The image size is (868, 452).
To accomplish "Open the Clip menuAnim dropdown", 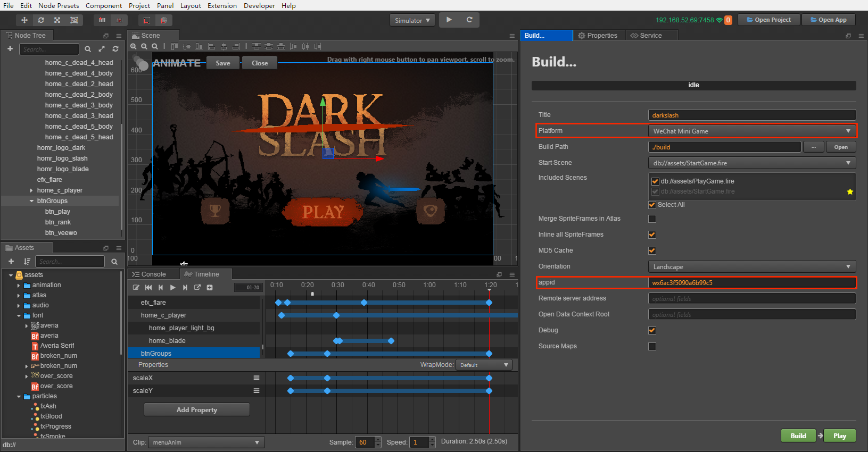I will pos(206,442).
